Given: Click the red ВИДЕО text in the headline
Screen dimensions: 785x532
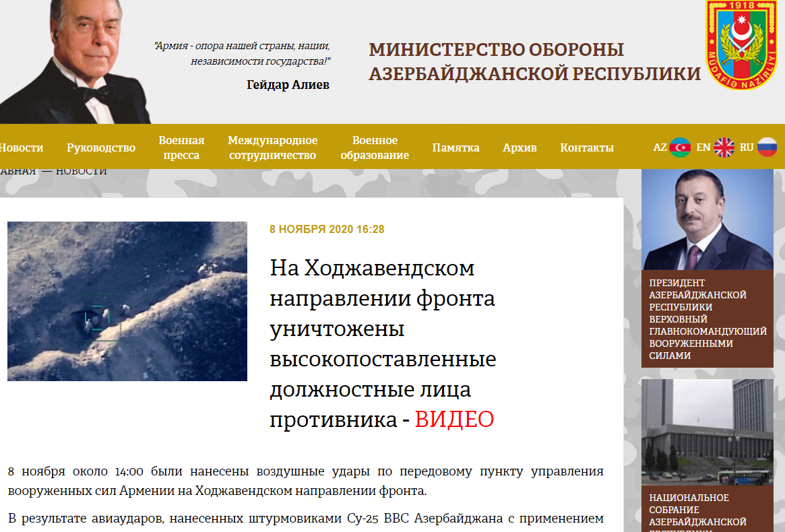Looking at the screenshot, I should coord(454,419).
